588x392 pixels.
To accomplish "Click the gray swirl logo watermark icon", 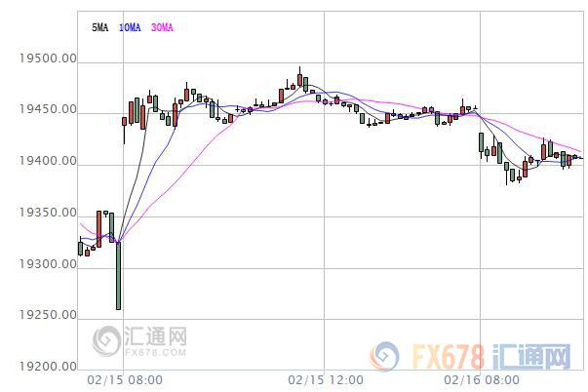I will (x=106, y=340).
